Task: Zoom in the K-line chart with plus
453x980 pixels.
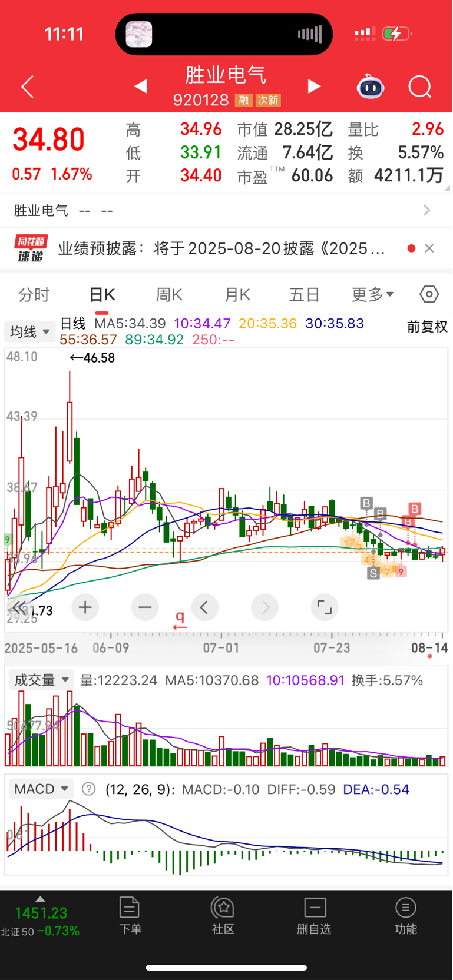Action: [x=85, y=607]
